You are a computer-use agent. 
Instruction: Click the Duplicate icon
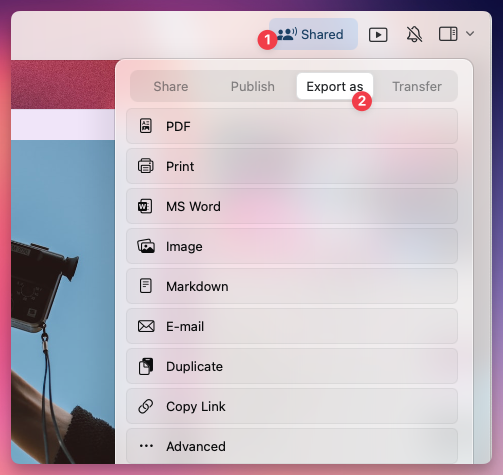(x=146, y=366)
